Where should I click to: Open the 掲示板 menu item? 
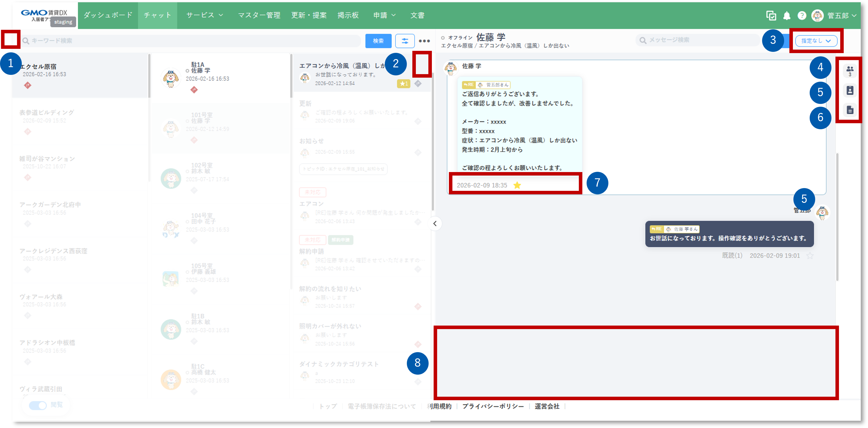coord(348,15)
